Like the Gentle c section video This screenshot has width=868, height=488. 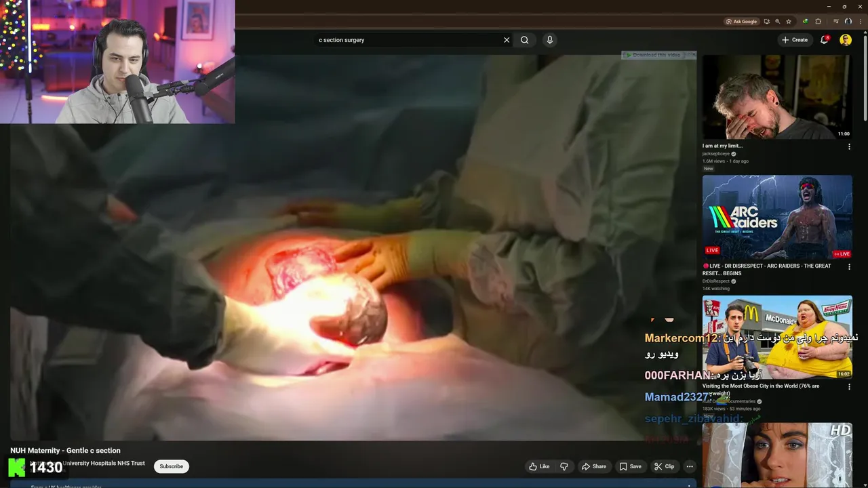pyautogui.click(x=539, y=466)
